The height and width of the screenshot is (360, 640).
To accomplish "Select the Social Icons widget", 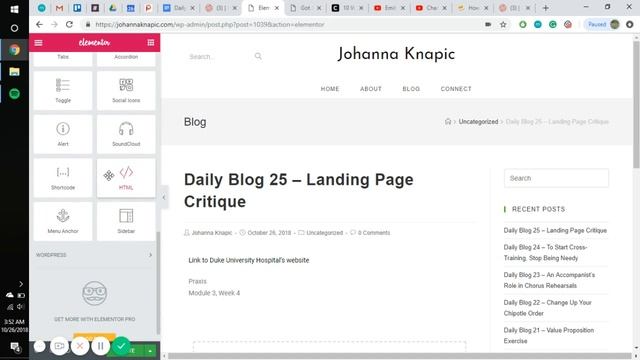I will tap(126, 90).
